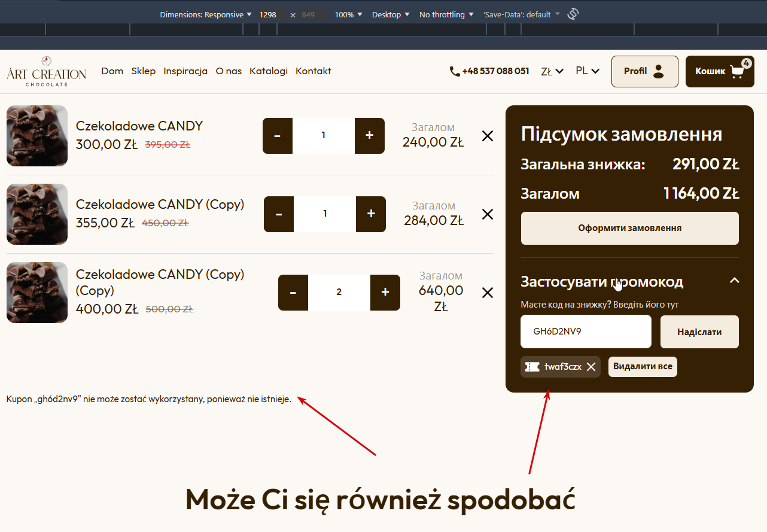Click the crossed-out price 450,00 ZŁ
This screenshot has height=532, width=767.
coord(165,223)
